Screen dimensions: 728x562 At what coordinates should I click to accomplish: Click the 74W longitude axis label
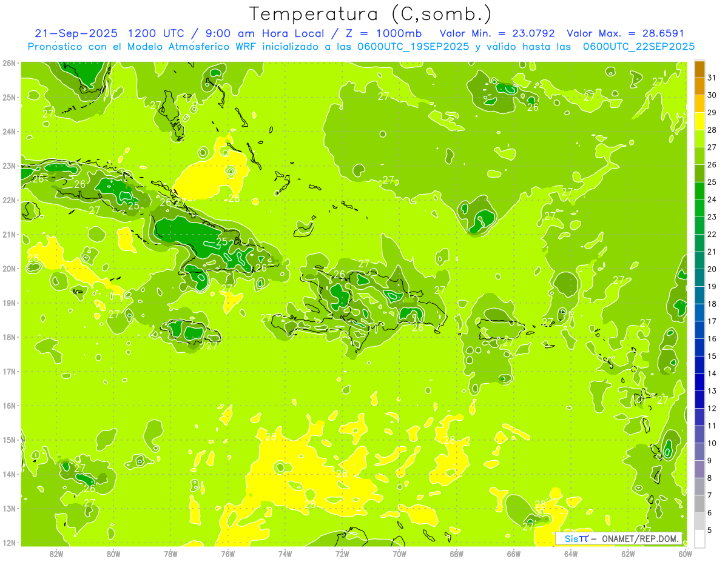point(285,554)
